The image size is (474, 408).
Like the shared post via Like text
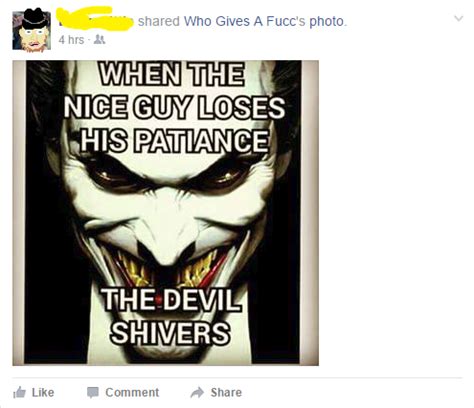pyautogui.click(x=43, y=392)
